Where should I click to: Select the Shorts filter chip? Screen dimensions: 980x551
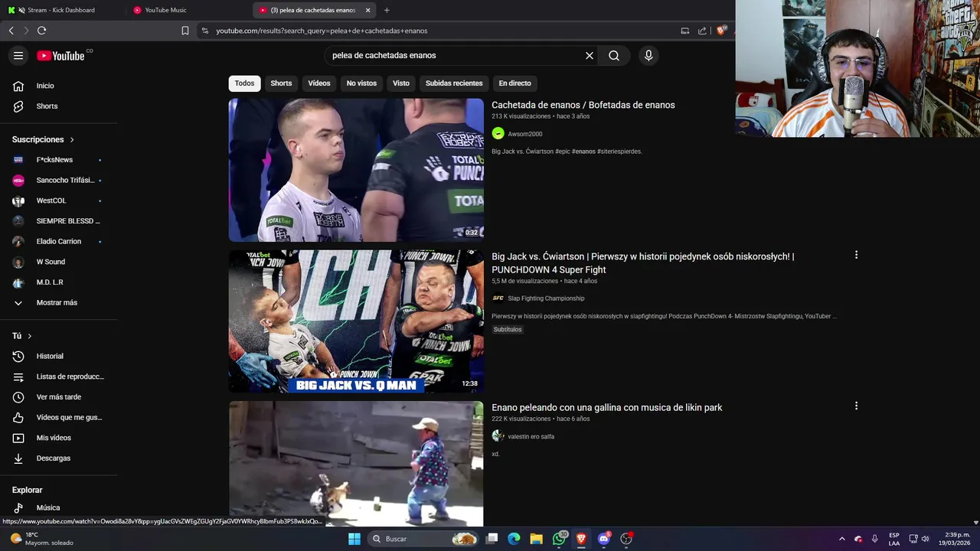point(281,83)
